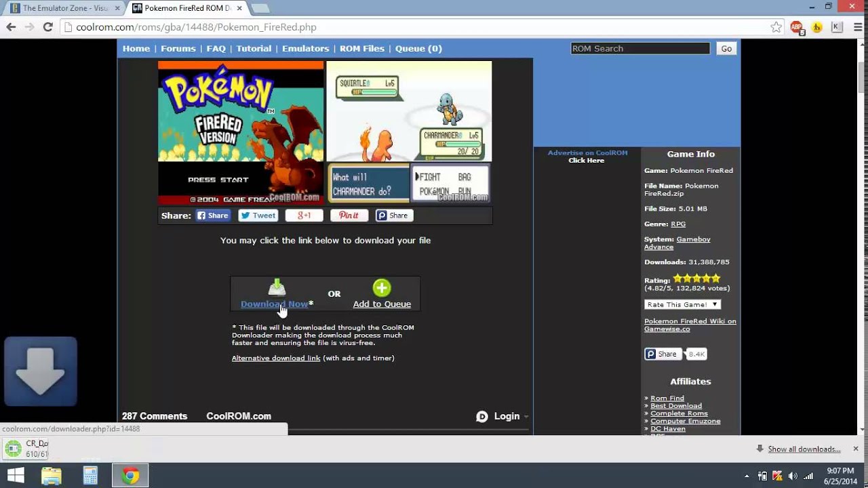
Task: Click the green plus Add to Queue icon
Action: 382,288
